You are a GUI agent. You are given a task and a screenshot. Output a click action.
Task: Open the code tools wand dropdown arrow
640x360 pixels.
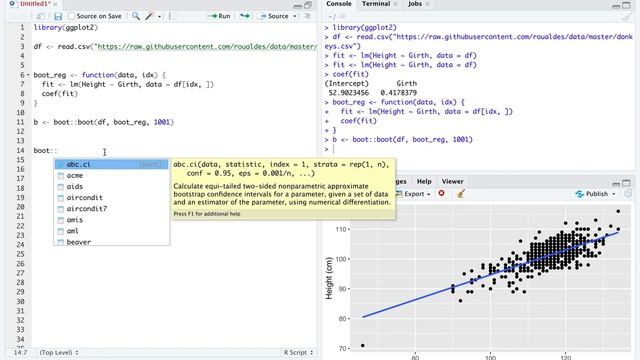(x=160, y=16)
